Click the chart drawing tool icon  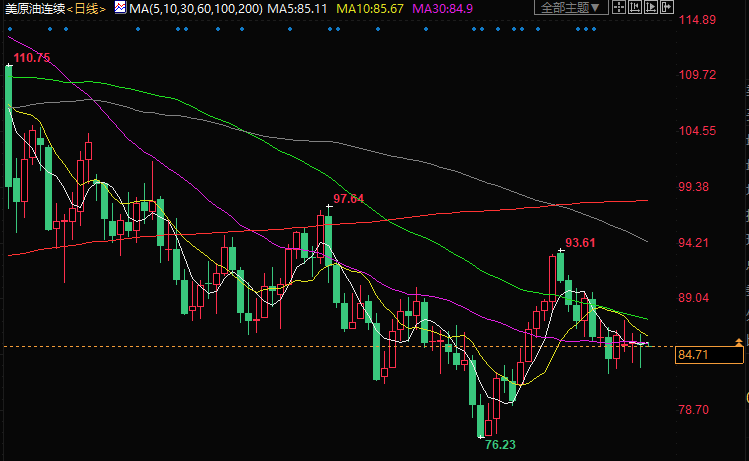click(635, 7)
